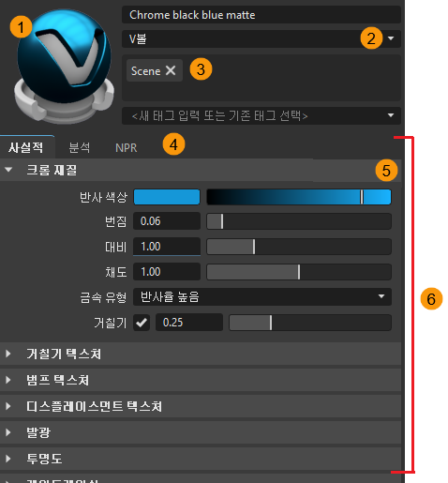Switch to the 사실적 tab
The height and width of the screenshot is (483, 448).
[26, 147]
